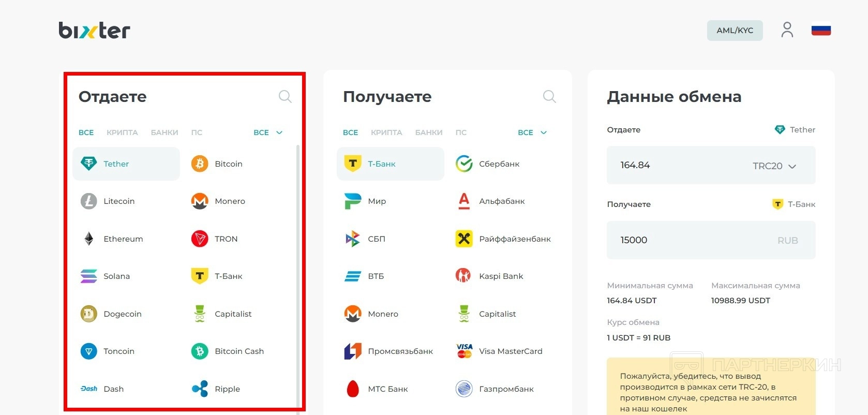Click the rate text 1 USDT = 91 RUB
This screenshot has height=415, width=868.
click(x=639, y=338)
